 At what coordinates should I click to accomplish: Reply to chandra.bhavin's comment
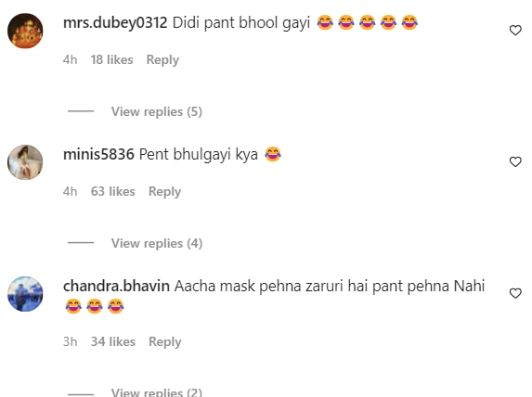click(x=164, y=341)
